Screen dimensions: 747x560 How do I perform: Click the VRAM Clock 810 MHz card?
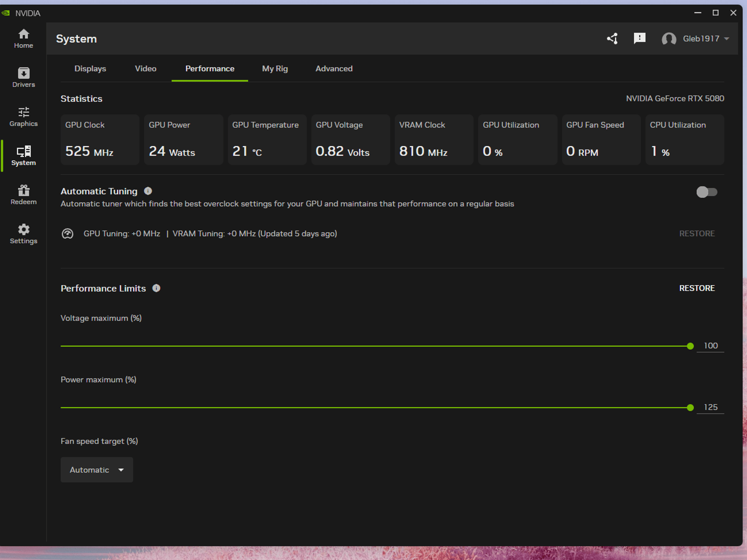coord(434,140)
